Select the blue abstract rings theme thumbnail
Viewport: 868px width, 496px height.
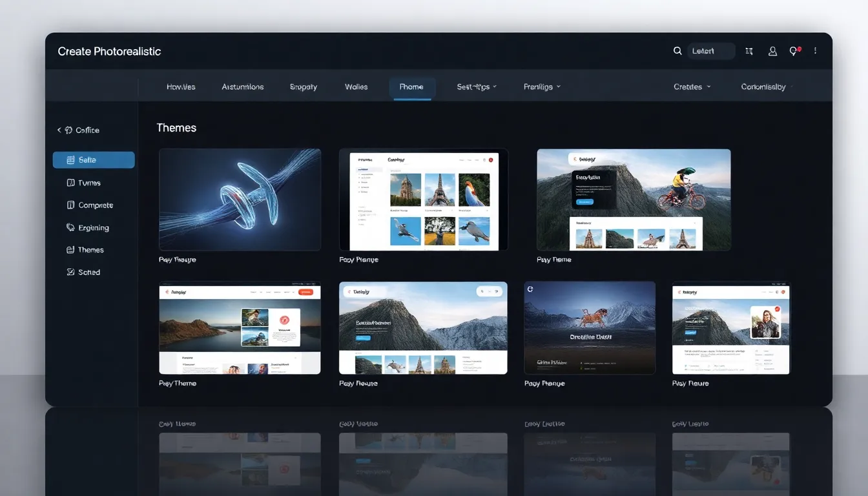[x=240, y=200]
